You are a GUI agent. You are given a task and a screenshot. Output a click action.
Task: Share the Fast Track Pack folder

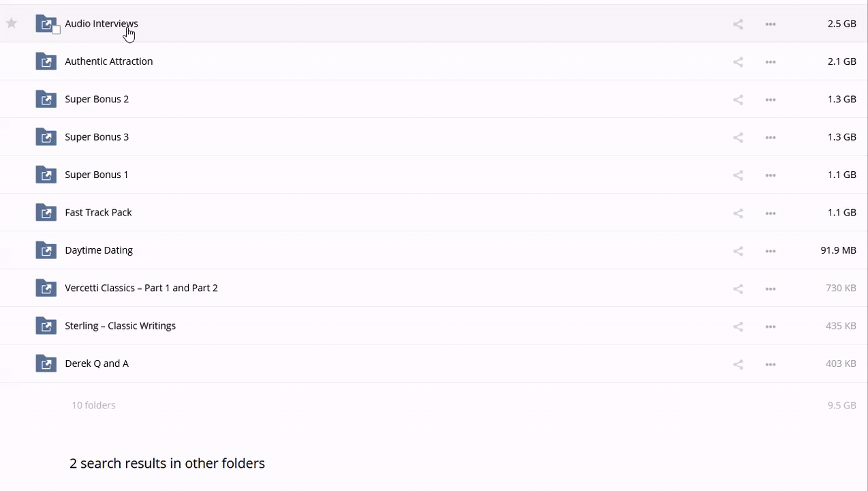(x=738, y=213)
